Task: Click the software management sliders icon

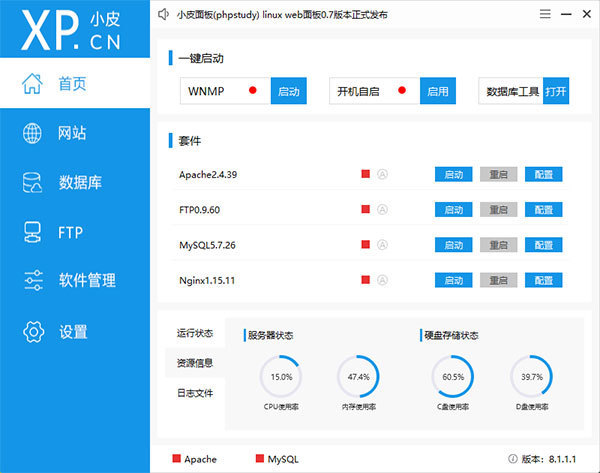Action: tap(33, 280)
